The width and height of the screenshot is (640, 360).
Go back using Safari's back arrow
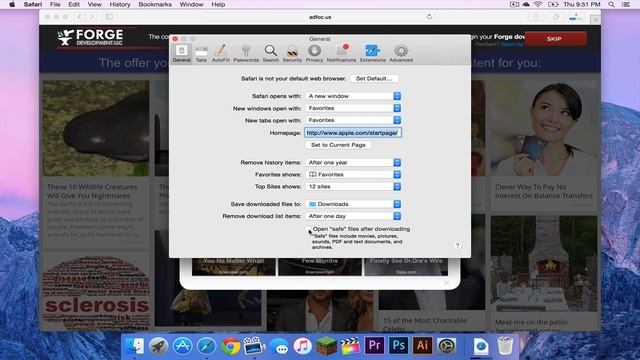(x=79, y=17)
